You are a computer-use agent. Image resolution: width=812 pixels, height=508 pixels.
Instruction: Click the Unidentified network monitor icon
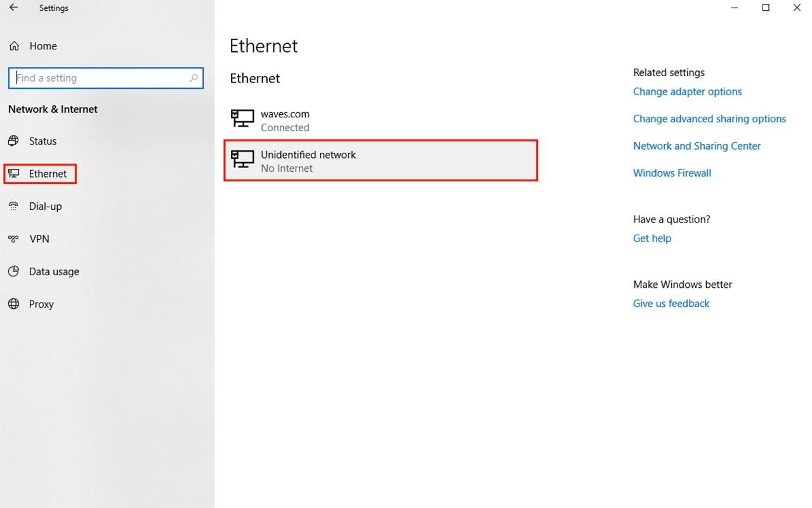point(242,160)
